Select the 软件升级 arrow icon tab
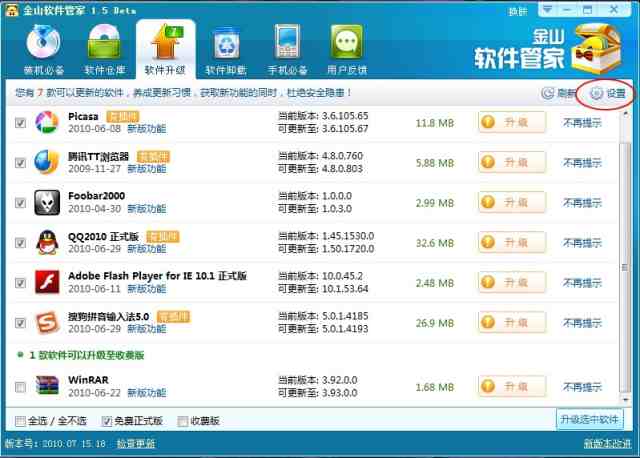The width and height of the screenshot is (640, 458). tap(165, 42)
